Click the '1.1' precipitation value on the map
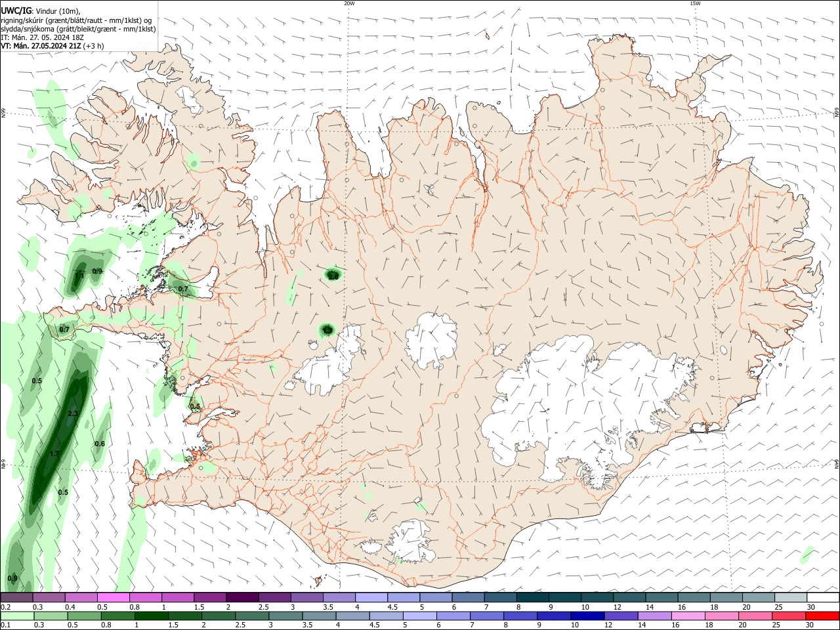 (x=79, y=275)
